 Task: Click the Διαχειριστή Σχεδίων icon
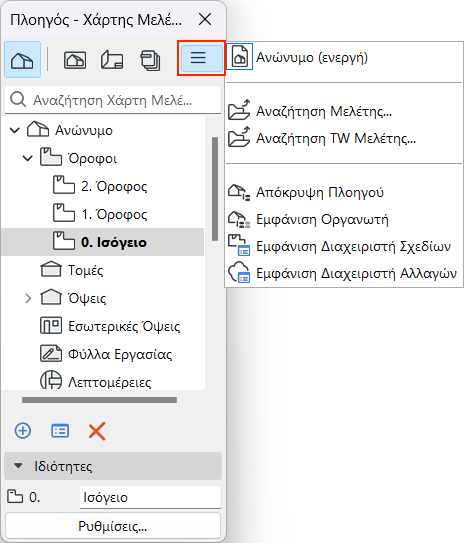pyautogui.click(x=239, y=246)
